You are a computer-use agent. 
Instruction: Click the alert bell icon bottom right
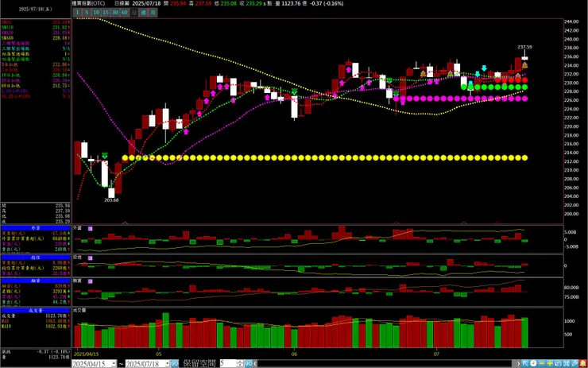[583, 363]
